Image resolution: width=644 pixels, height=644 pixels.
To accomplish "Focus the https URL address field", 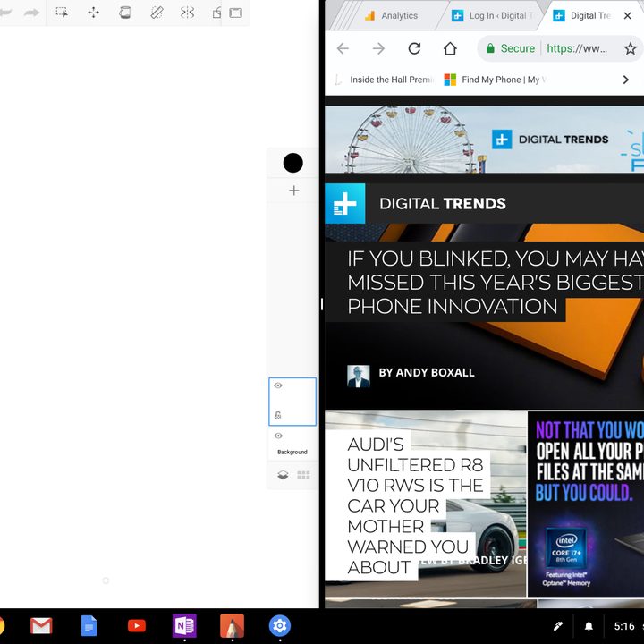I will tap(577, 48).
